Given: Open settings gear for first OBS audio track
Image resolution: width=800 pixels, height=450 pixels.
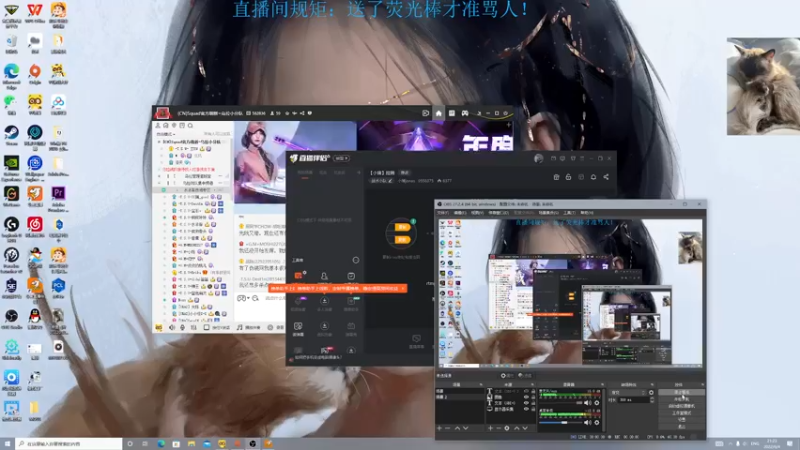Looking at the screenshot, I should click(x=596, y=403).
